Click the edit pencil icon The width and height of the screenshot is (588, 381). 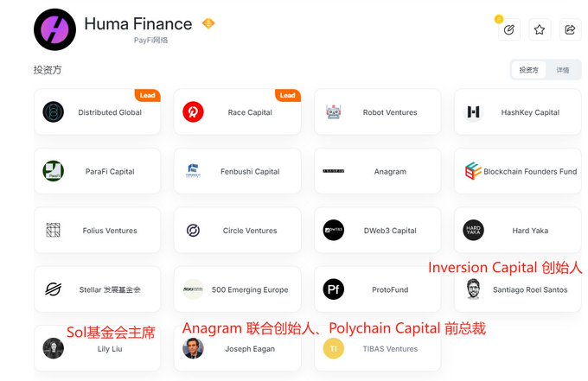pos(508,29)
